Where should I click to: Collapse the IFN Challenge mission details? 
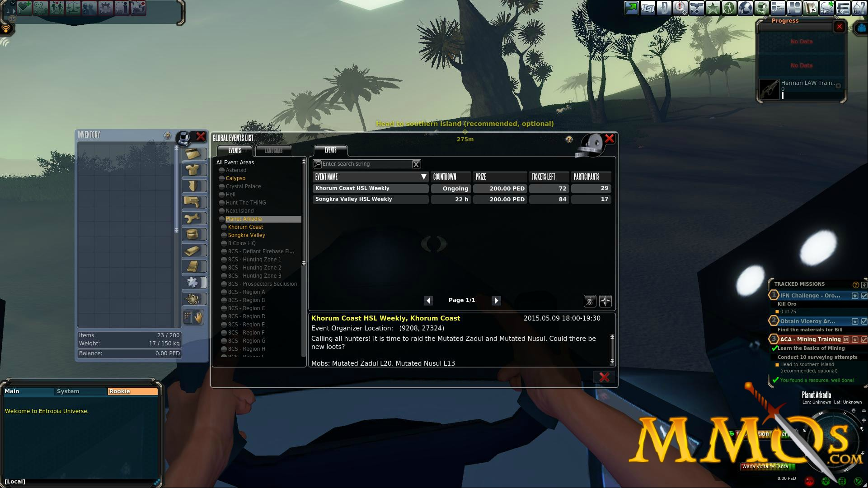coord(855,296)
